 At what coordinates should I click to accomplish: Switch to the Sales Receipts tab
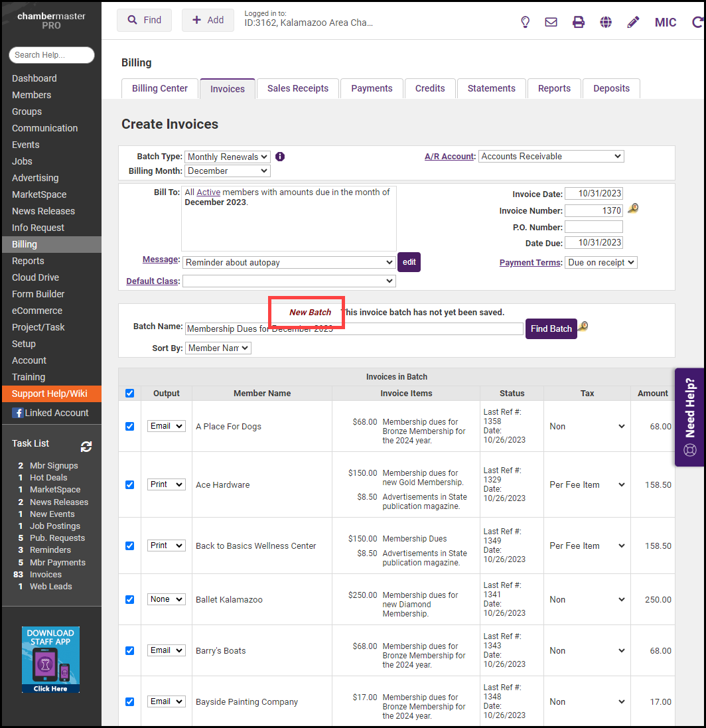click(x=297, y=88)
